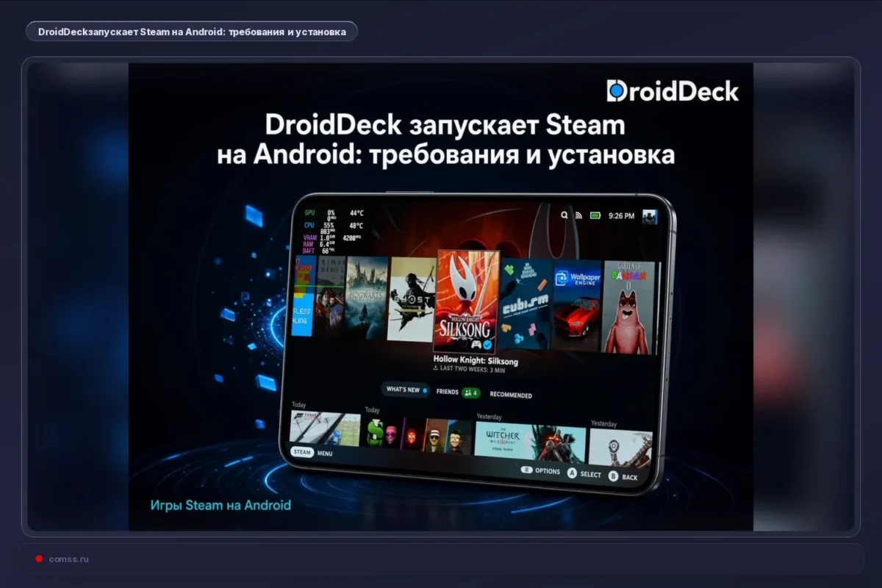Switch to the Friends tab

point(447,392)
